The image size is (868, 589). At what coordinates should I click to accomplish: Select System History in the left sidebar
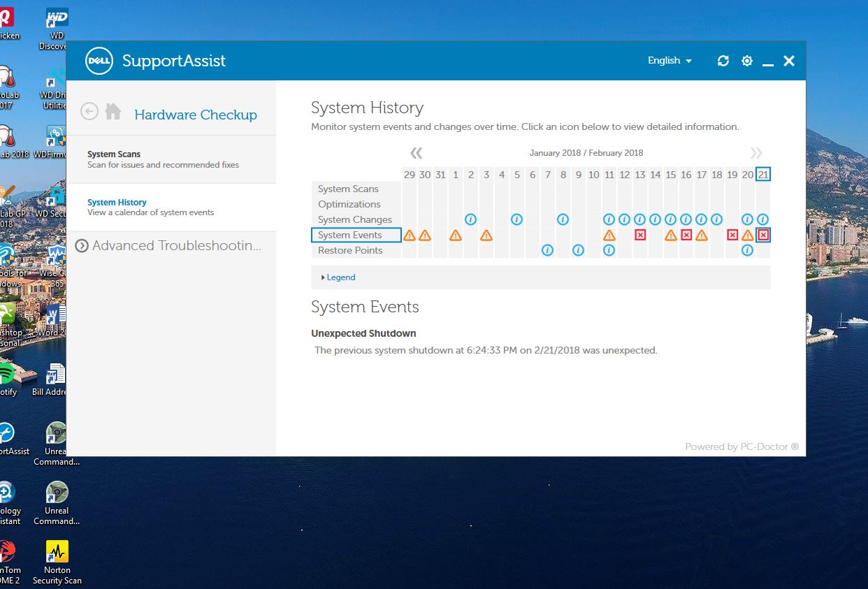[117, 203]
